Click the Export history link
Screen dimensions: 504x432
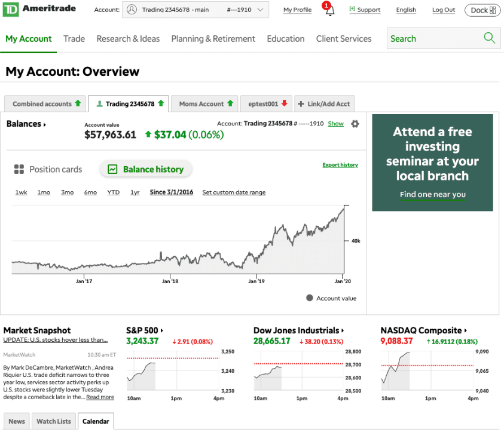click(x=340, y=165)
